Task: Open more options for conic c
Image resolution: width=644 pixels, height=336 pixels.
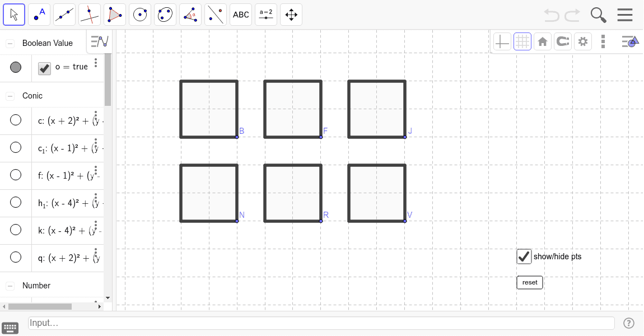Action: [x=96, y=115]
